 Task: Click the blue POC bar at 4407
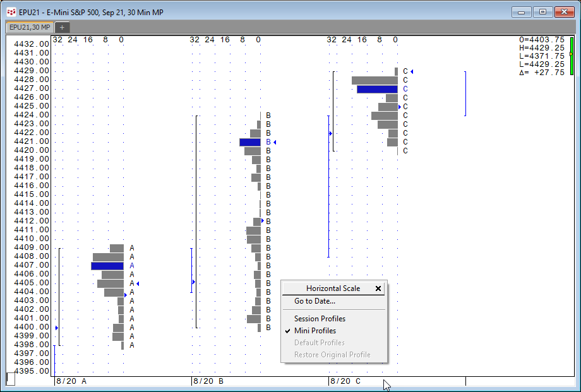click(x=107, y=266)
